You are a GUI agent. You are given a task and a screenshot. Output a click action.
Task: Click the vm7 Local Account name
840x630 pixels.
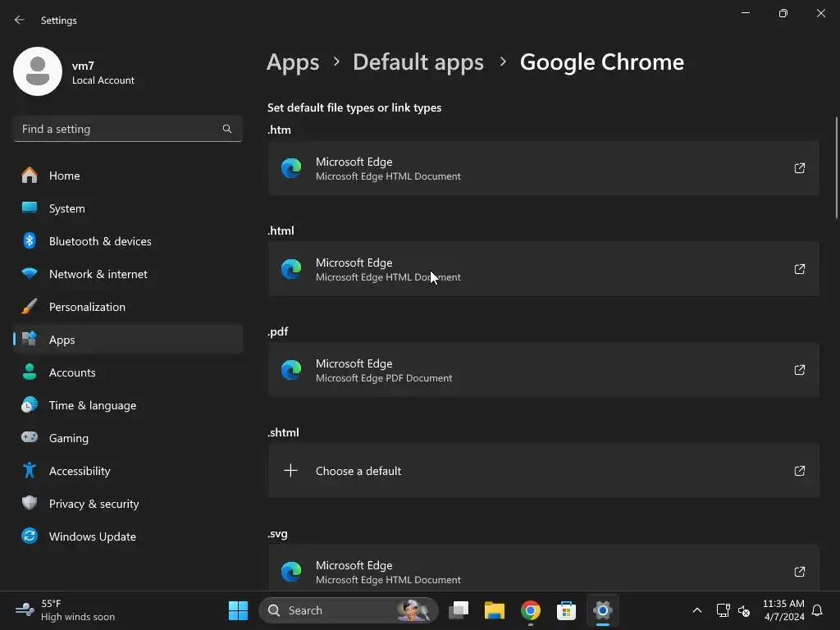click(103, 72)
